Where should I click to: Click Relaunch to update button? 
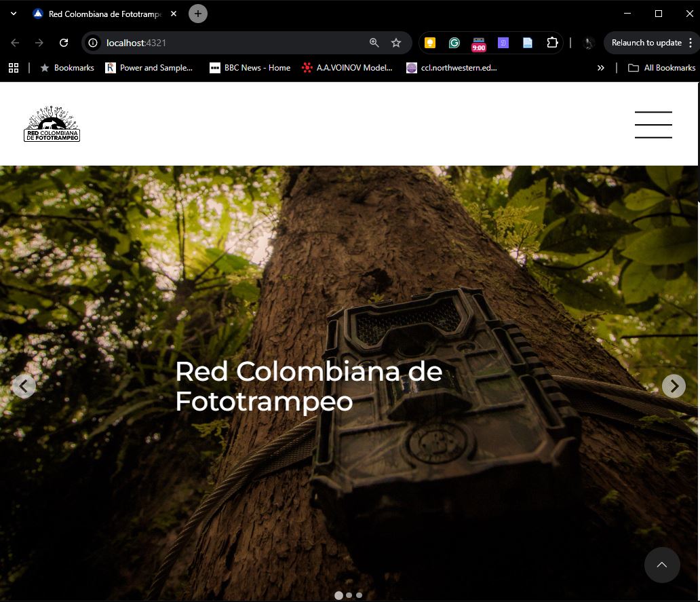click(646, 43)
